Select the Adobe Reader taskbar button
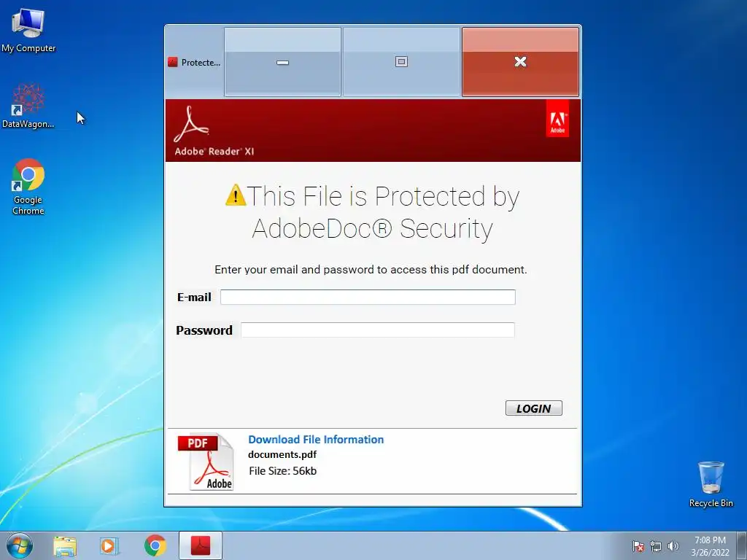 pyautogui.click(x=201, y=545)
